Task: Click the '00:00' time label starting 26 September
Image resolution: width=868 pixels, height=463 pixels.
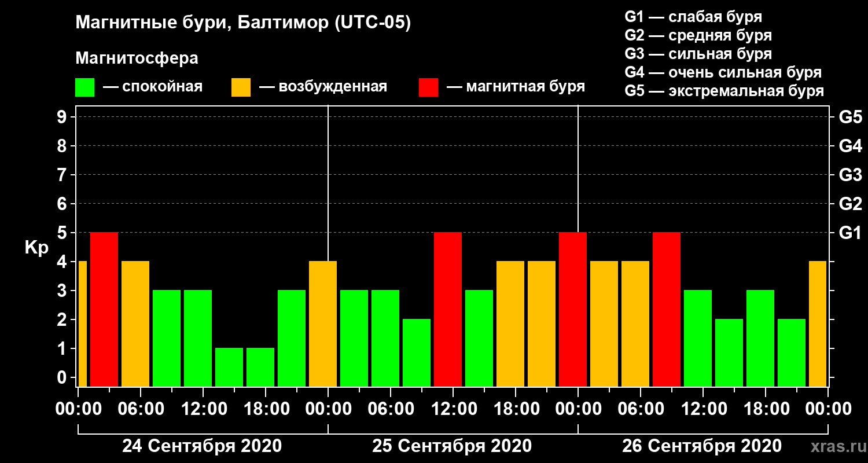Action: [578, 409]
